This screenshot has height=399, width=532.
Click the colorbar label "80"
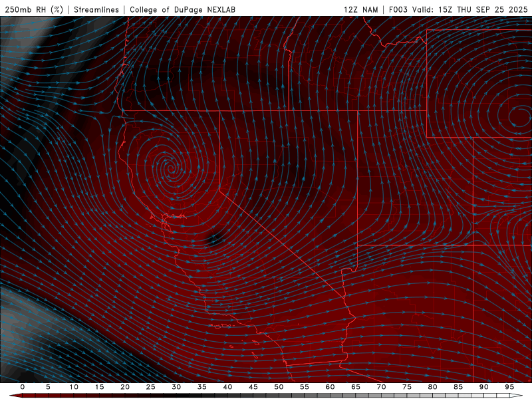pyautogui.click(x=432, y=387)
